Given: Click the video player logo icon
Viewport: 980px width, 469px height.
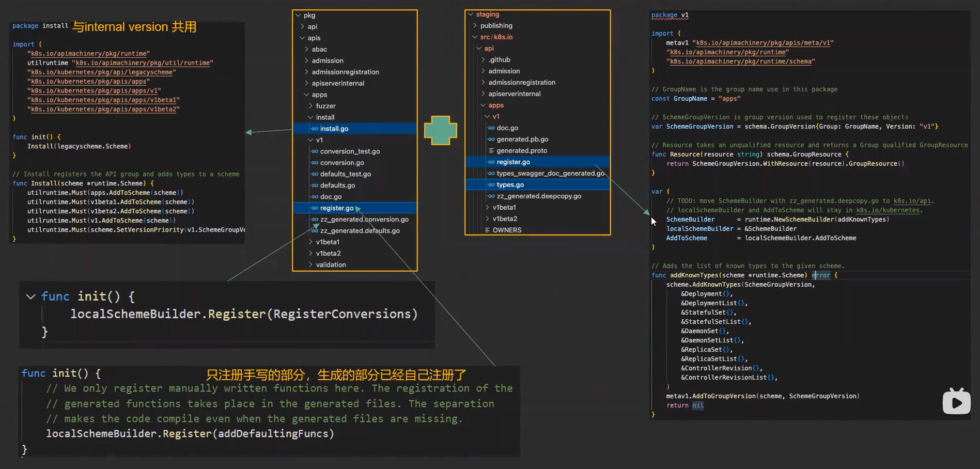Looking at the screenshot, I should click(956, 401).
